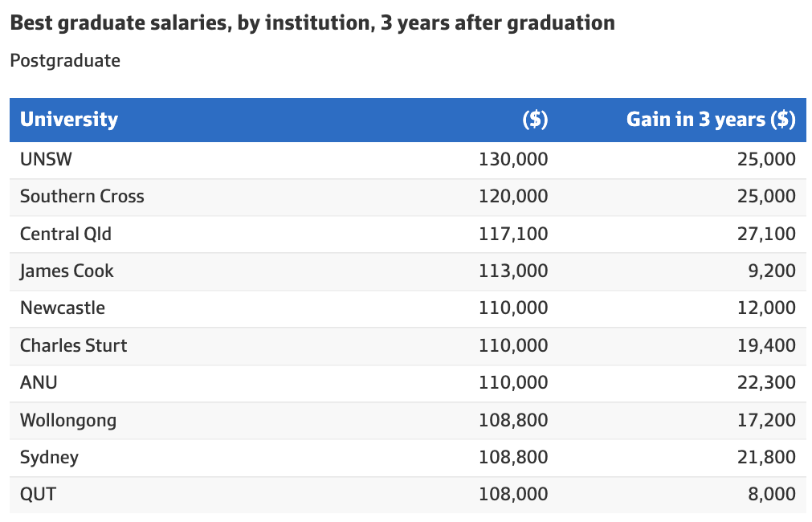Click the Postgraduate subtitle text

65,60
